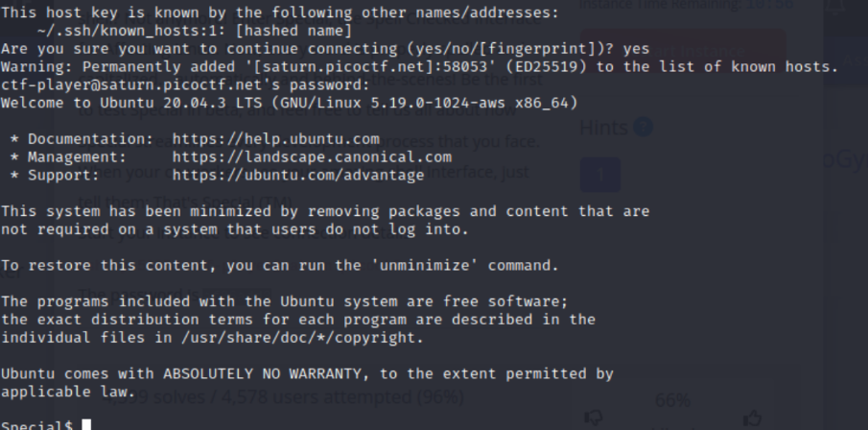
Task: Click the cursor at the Special$ prompt
Action: (x=86, y=424)
